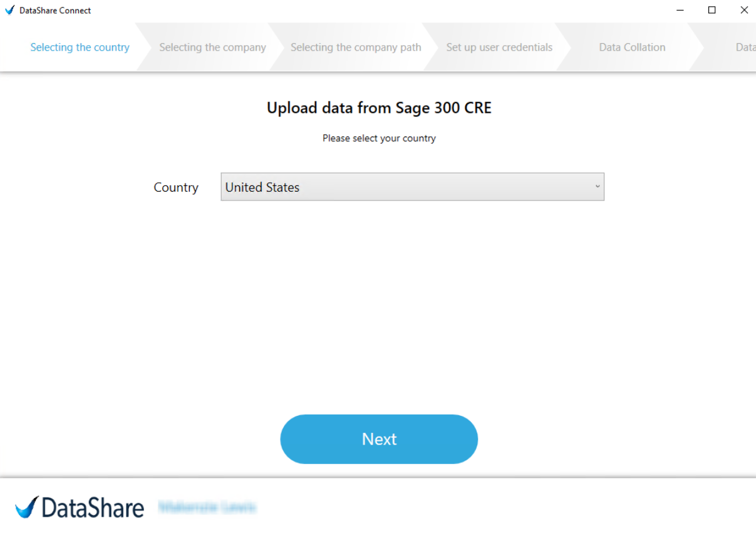Click the 'DataShare Connect' window title text
The width and height of the screenshot is (756, 533).
pos(55,10)
